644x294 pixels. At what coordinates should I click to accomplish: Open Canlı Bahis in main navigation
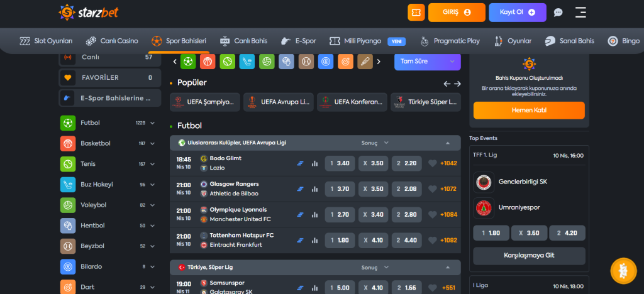(243, 41)
